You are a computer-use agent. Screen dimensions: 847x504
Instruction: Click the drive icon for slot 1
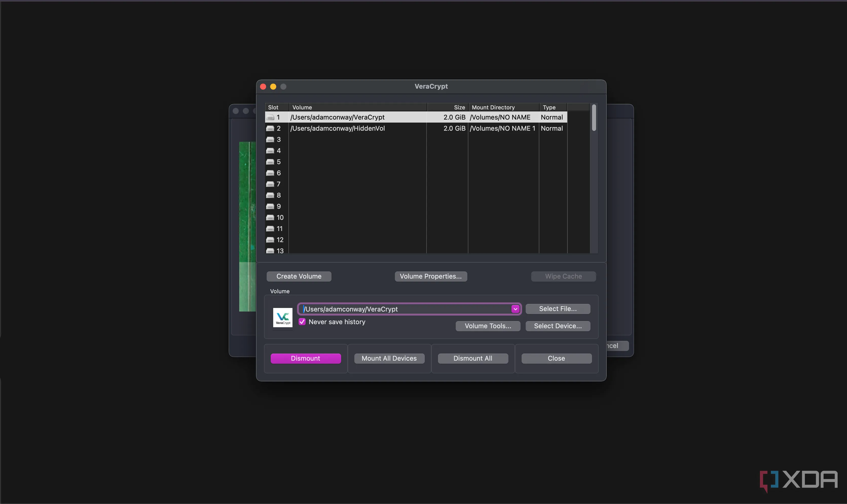click(270, 118)
